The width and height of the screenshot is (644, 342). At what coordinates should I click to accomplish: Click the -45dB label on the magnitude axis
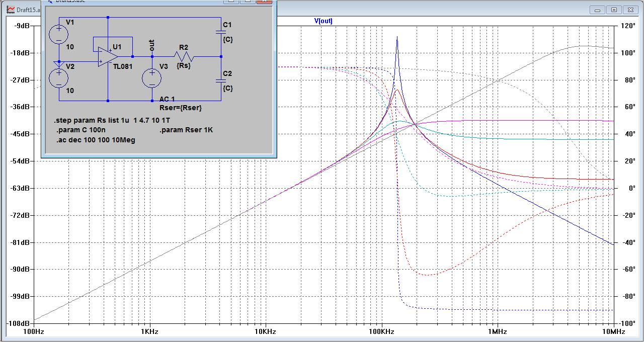click(x=21, y=134)
